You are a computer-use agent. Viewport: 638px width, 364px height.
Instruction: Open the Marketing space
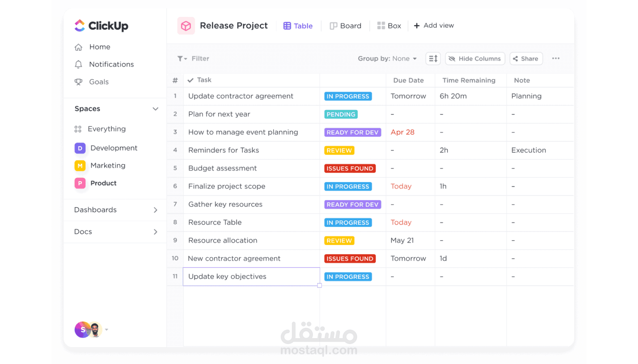[100, 165]
